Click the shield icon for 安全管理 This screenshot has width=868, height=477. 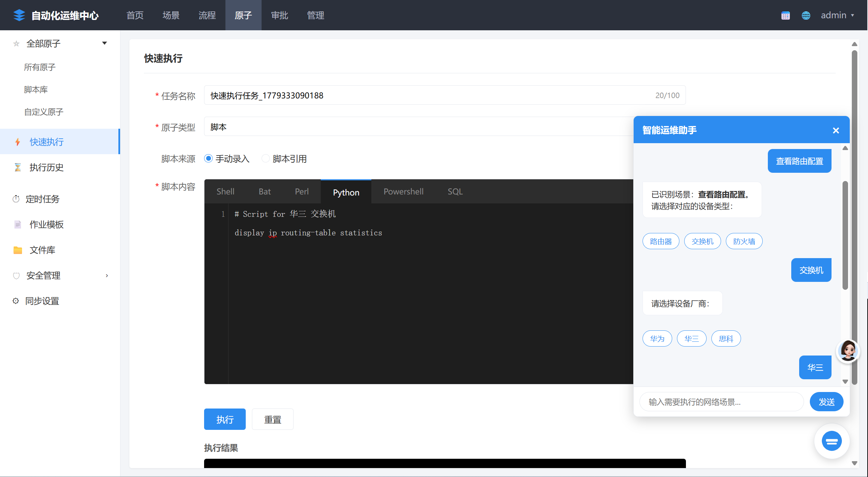pos(16,276)
